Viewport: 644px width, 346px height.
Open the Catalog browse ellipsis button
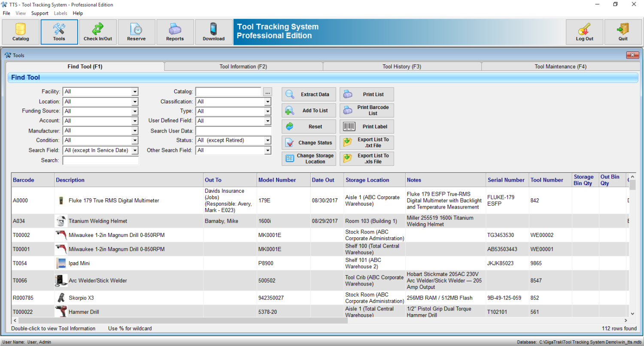click(x=267, y=91)
